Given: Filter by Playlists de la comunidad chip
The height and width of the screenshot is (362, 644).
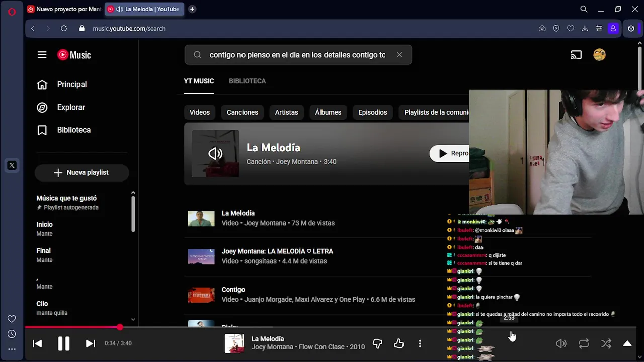Looking at the screenshot, I should click(435, 112).
